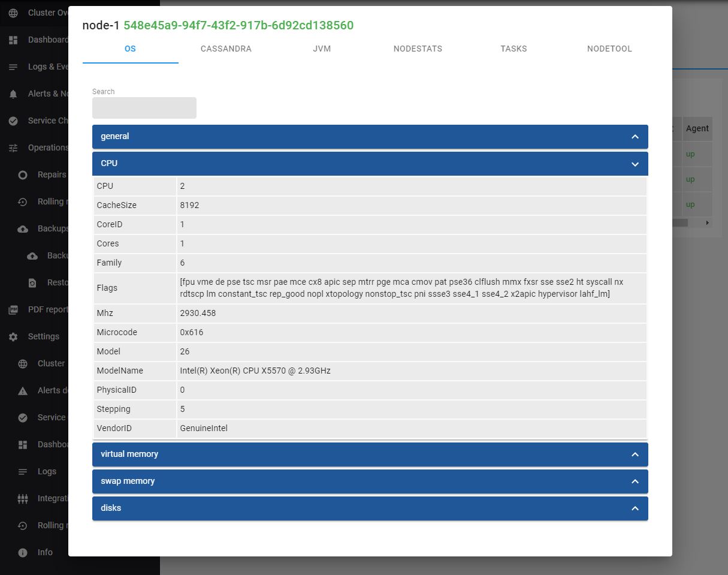Viewport: 728px width, 575px height.
Task: Expand the disks section
Action: [x=635, y=508]
